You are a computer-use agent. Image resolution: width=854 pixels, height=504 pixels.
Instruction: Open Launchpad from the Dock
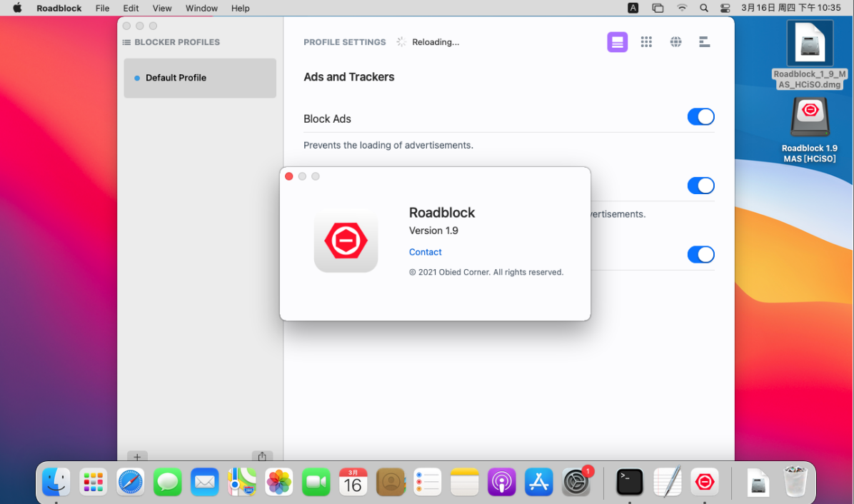[x=93, y=482]
